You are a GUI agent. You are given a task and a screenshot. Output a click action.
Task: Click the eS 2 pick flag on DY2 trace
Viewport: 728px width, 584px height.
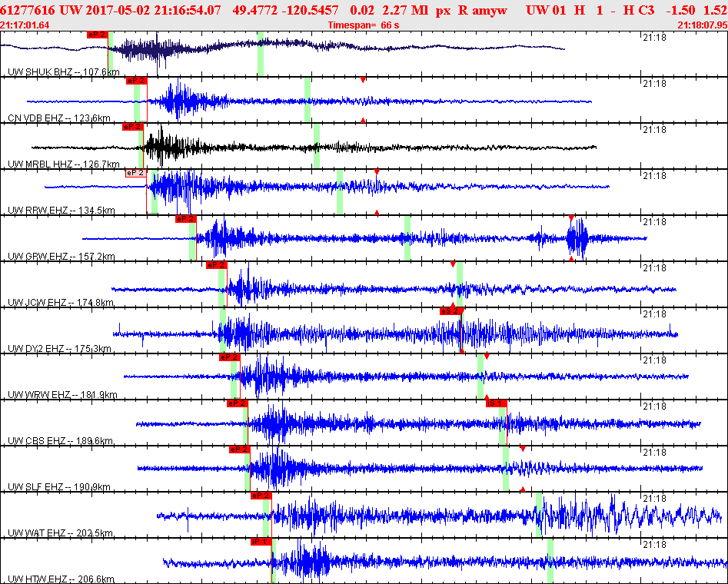tap(450, 311)
